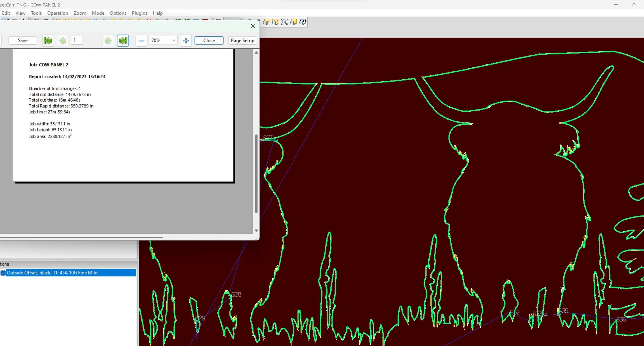
Task: Open the Operation menu
Action: (x=57, y=13)
